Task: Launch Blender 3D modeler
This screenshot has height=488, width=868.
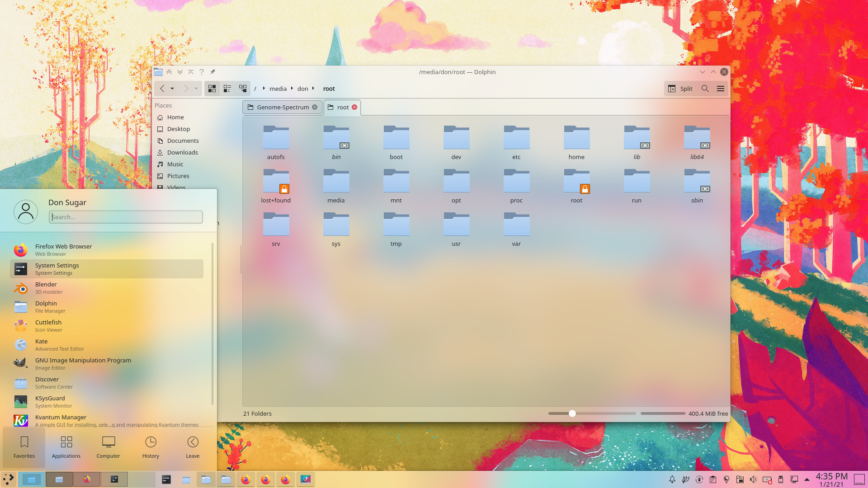Action: point(107,288)
